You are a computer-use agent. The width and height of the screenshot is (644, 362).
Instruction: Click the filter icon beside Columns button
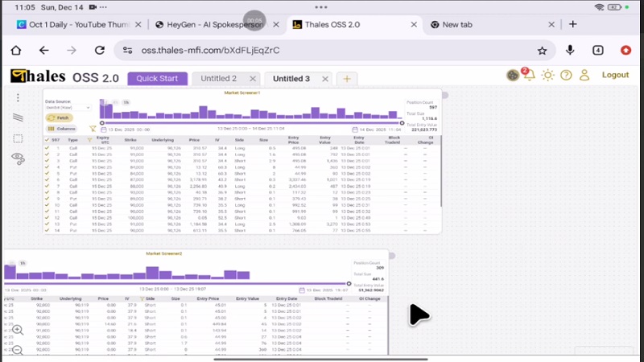[93, 129]
